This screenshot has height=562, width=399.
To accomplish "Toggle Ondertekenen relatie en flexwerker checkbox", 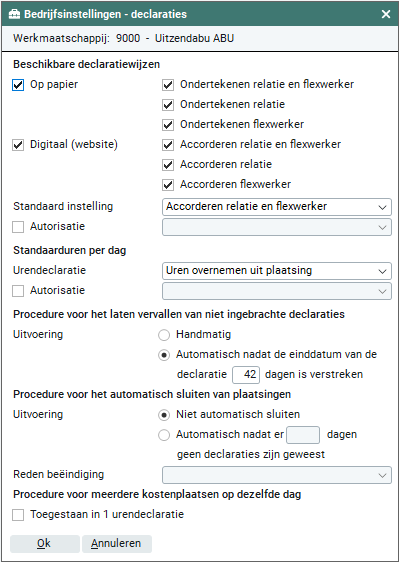I will (x=168, y=85).
